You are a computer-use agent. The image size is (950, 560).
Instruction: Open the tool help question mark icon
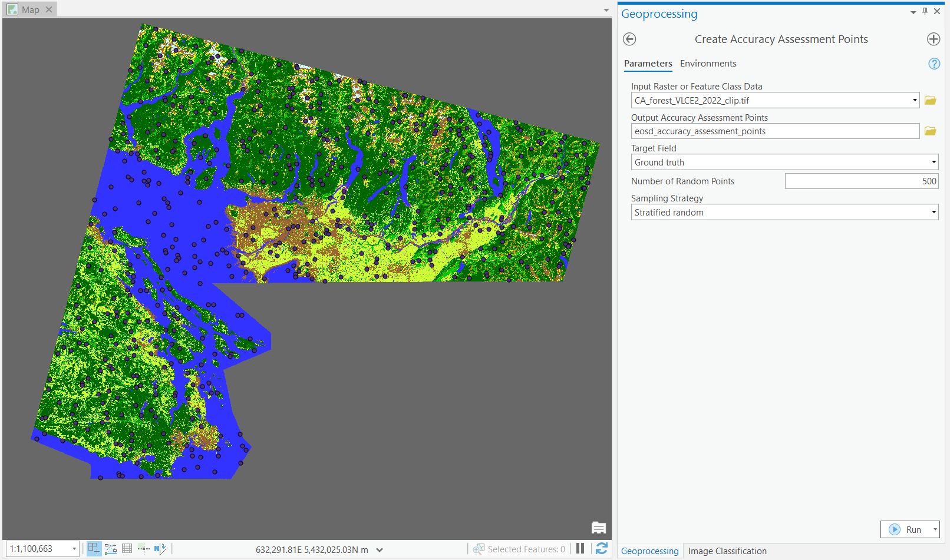933,64
